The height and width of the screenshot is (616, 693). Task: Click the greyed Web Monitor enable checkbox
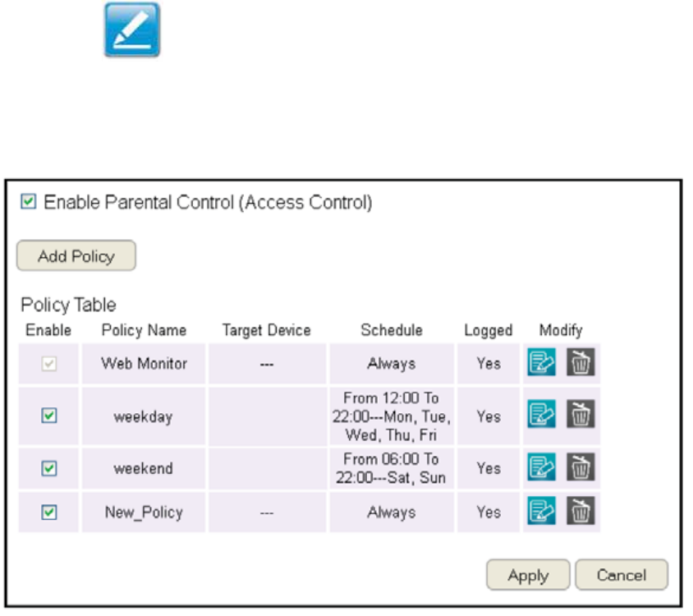[x=49, y=364]
